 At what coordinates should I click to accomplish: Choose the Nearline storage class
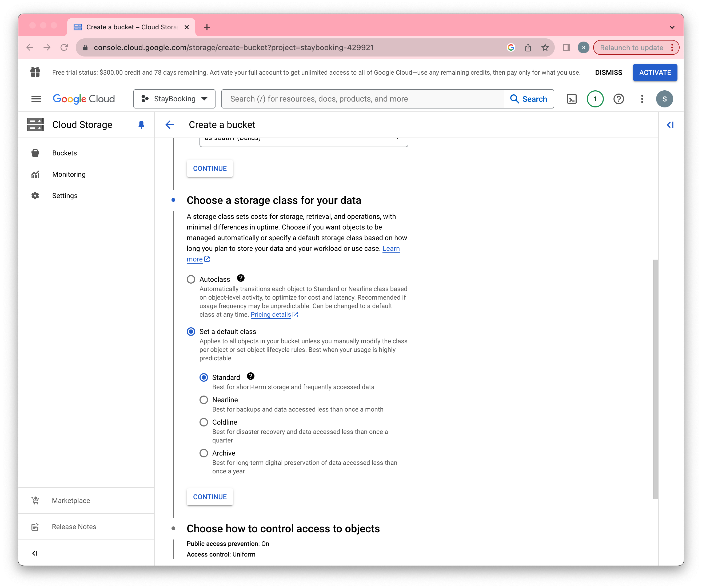point(204,400)
